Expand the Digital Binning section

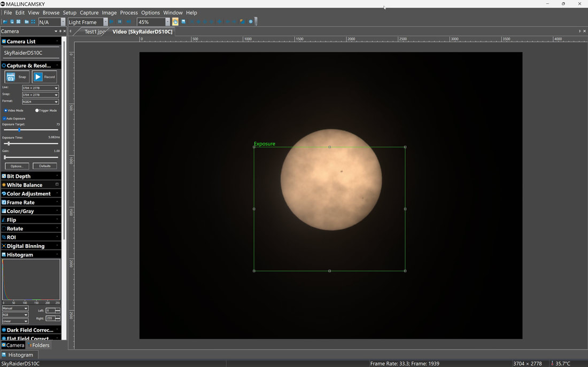tap(57, 246)
